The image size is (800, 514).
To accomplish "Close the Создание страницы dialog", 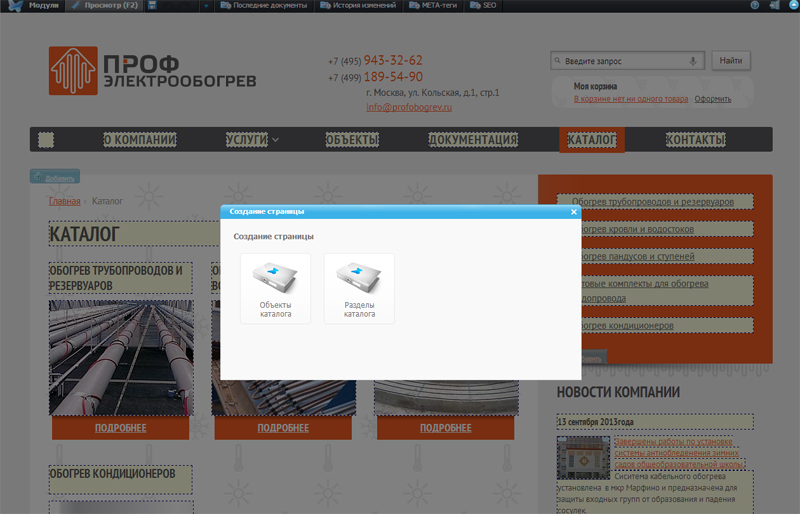I will pyautogui.click(x=573, y=212).
